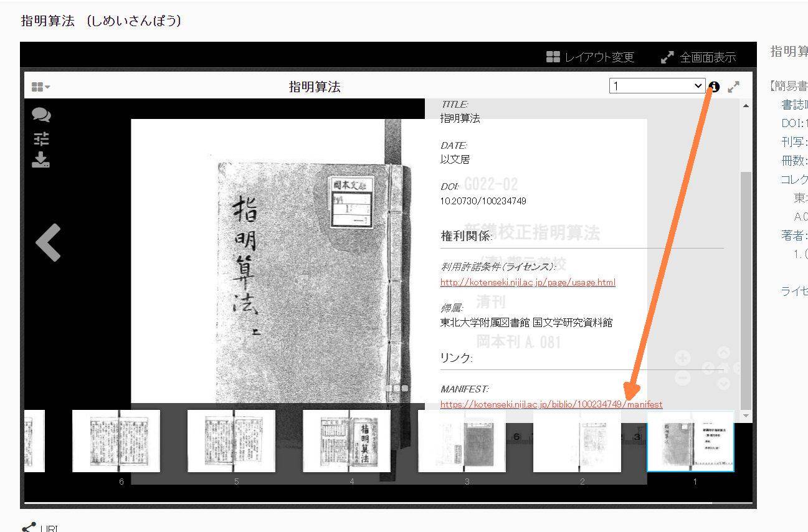Click the download icon in side toolbar
The image size is (808, 532).
click(41, 159)
